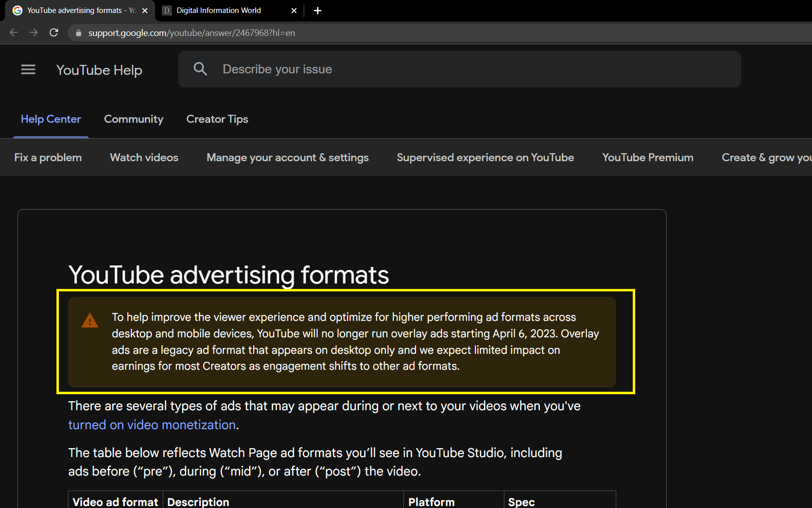Open the Help Center tab
Viewport: 812px width, 508px height.
[x=51, y=119]
